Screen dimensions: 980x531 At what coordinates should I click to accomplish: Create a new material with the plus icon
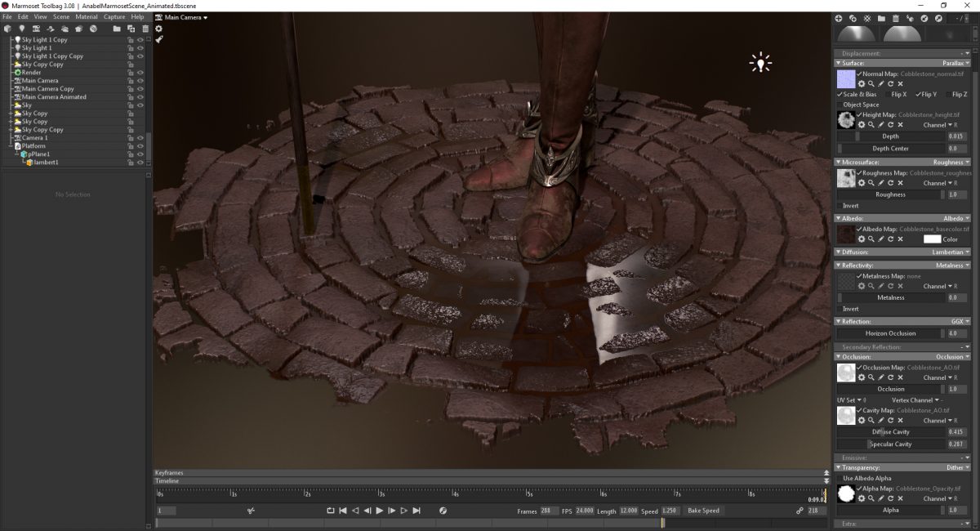point(839,17)
